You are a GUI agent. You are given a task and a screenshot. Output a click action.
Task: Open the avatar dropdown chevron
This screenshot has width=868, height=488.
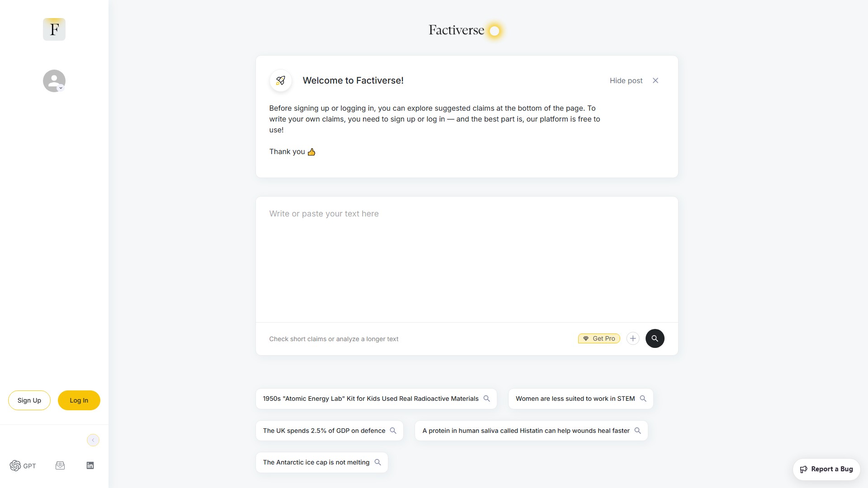tap(61, 89)
